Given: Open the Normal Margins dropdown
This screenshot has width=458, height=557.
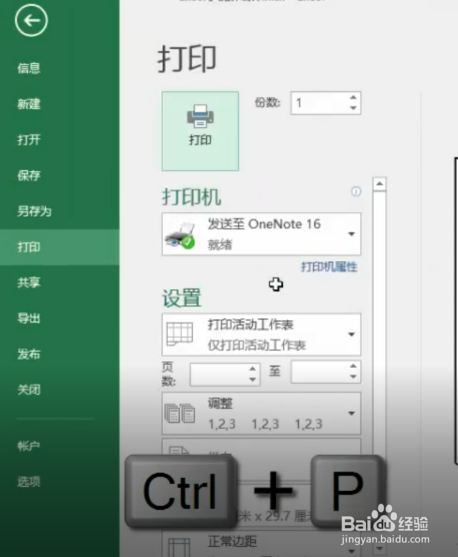Looking at the screenshot, I should coord(262,544).
